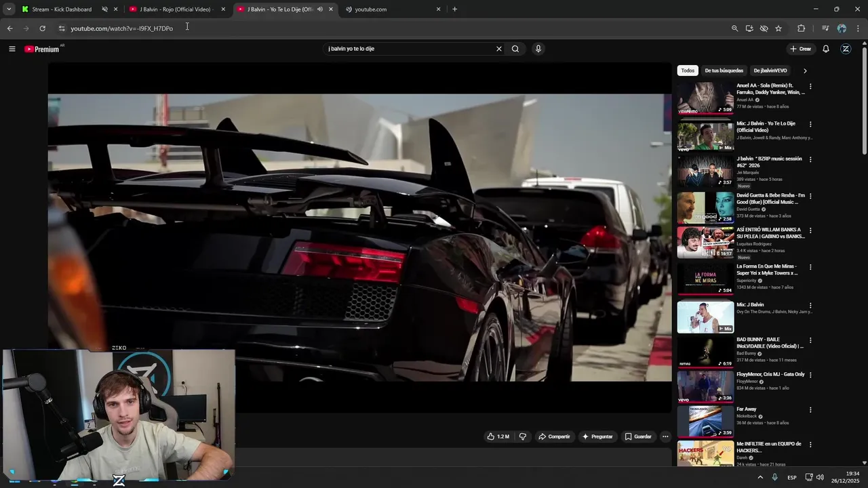Start voice search with microphone

coord(538,49)
